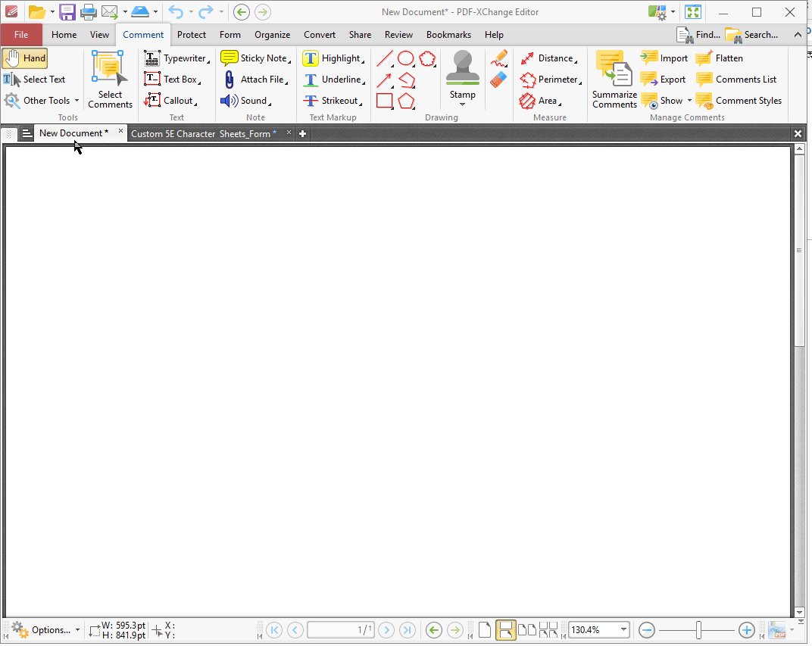Select the Highlight text markup tool
Screen dimensions: 812x646
pyautogui.click(x=333, y=58)
